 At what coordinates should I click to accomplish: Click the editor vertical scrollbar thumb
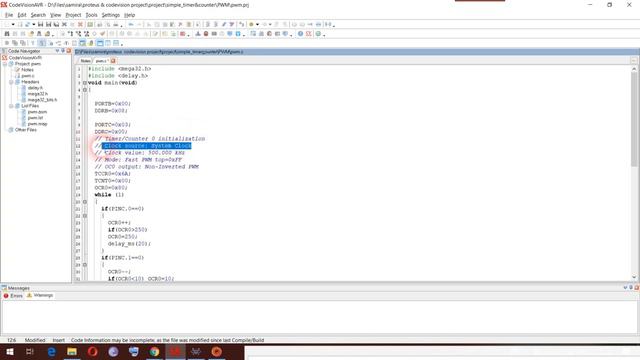pos(634,120)
